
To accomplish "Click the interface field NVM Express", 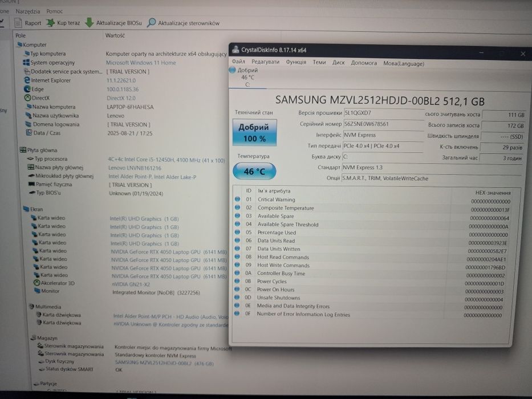I will (x=383, y=135).
